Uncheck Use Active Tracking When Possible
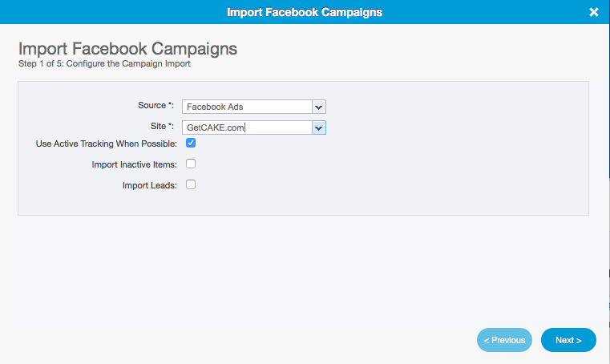 point(191,144)
